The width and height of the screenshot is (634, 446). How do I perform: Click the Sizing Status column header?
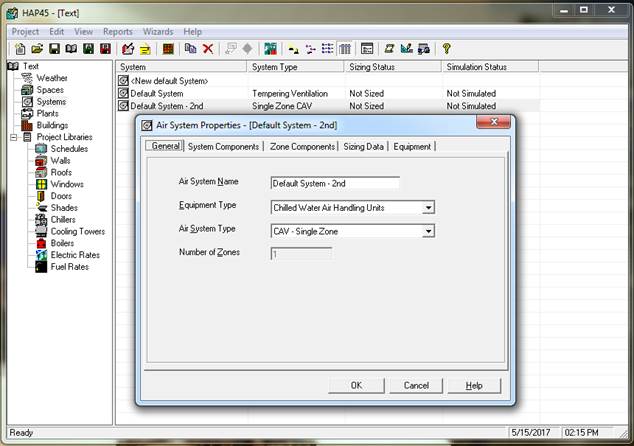[x=393, y=67]
